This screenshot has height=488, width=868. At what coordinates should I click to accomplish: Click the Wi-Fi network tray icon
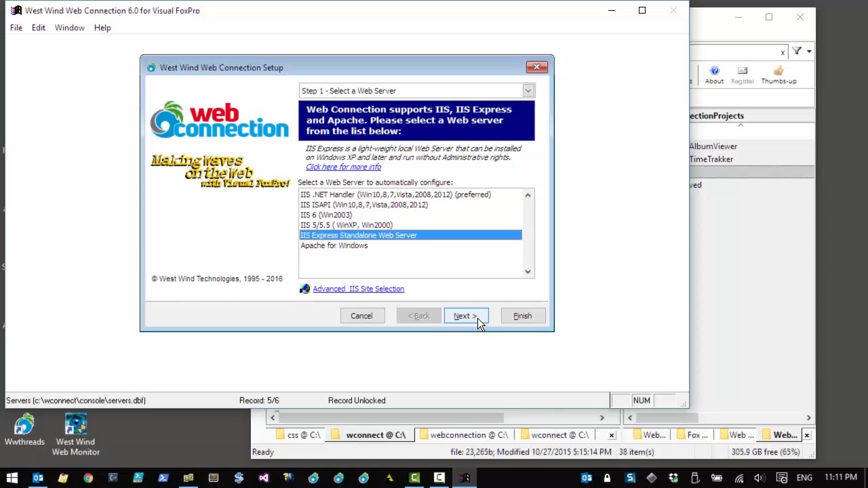point(738,478)
